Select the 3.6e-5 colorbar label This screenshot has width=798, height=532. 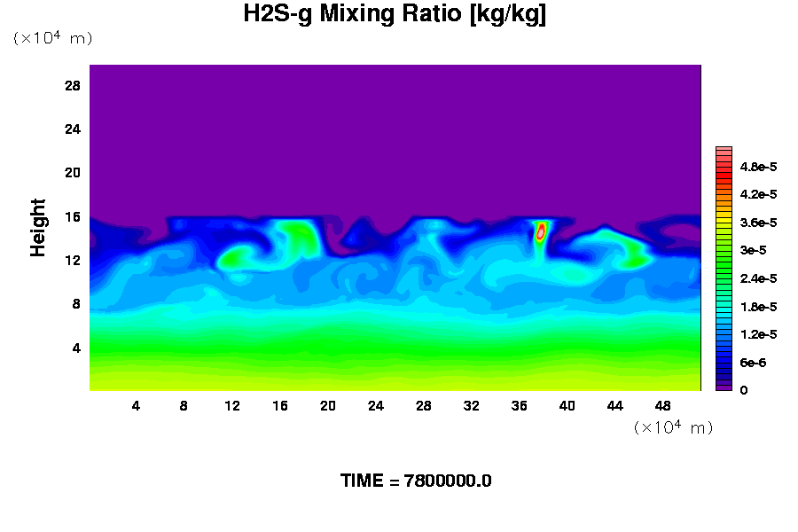(x=759, y=223)
